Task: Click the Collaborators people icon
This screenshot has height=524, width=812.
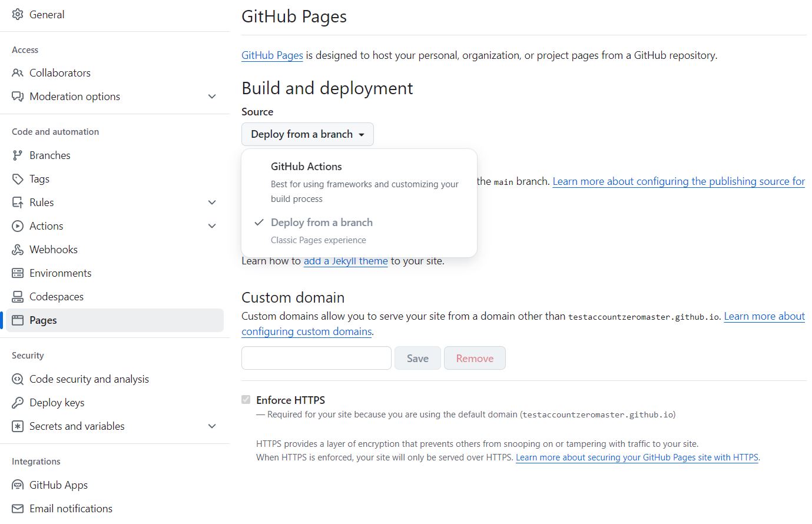Action: pos(18,73)
